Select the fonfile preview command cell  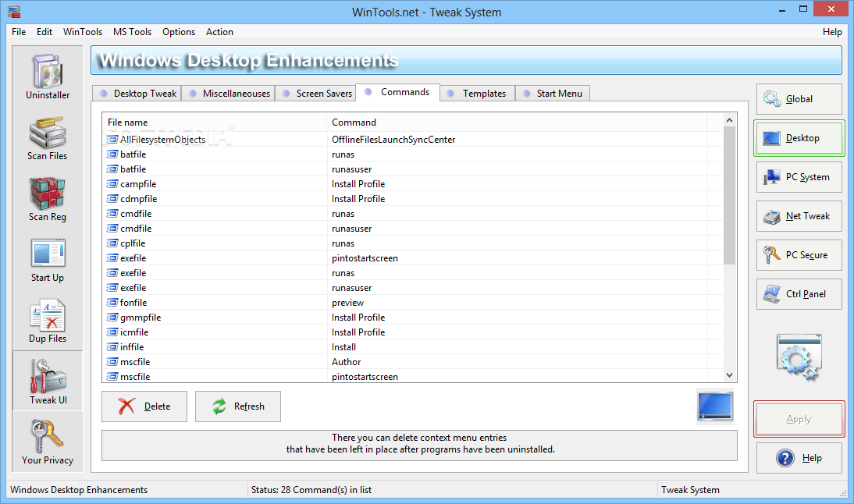(x=347, y=303)
